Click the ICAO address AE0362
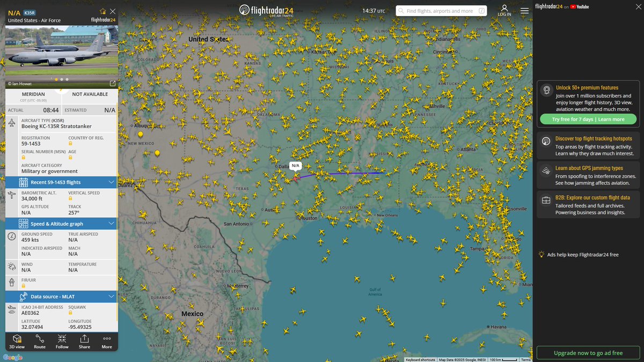The image size is (644, 362). [x=31, y=314]
